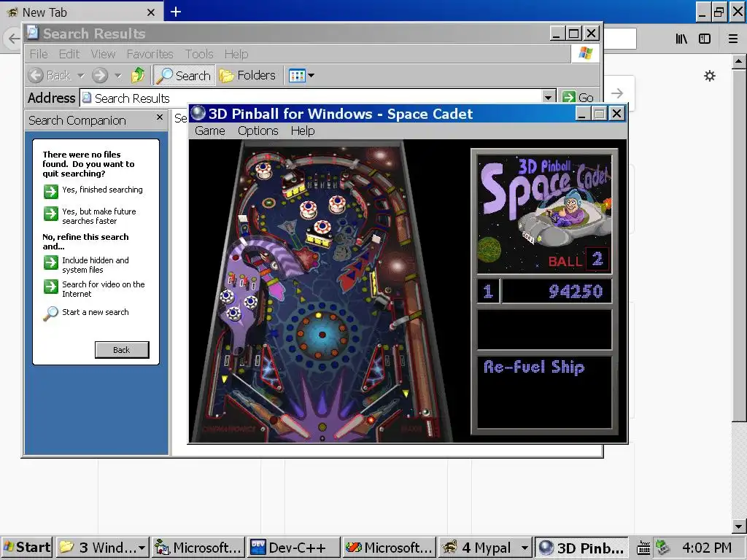Screen dimensions: 747x560
Task: Open the Options menu in 3D Pinball
Action: 258,131
